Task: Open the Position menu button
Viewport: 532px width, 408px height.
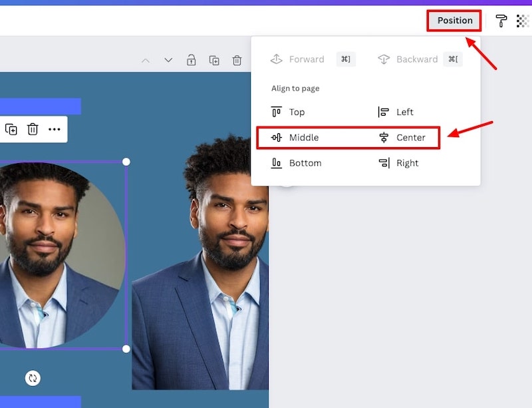Action: [x=454, y=21]
